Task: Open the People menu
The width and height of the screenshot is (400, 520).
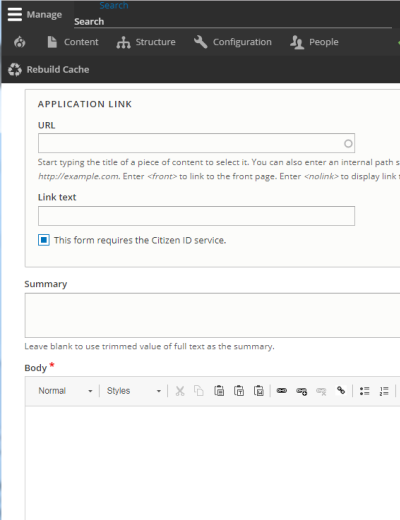Action: (314, 42)
